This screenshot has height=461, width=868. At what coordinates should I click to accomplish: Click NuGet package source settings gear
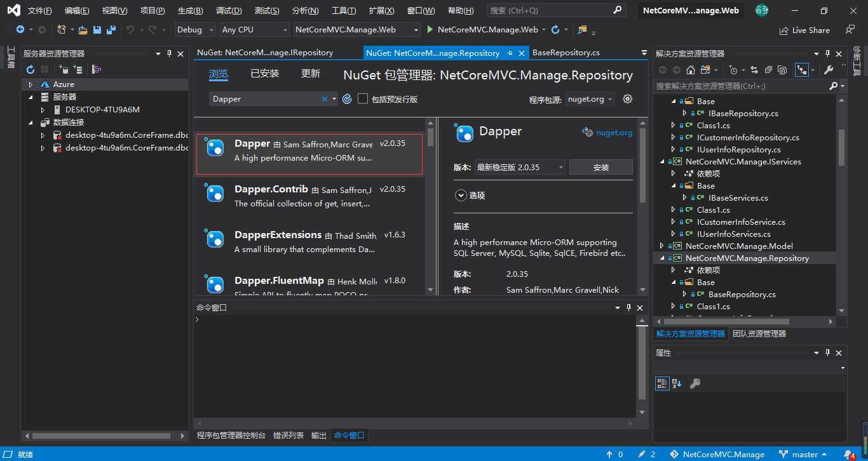pos(628,98)
